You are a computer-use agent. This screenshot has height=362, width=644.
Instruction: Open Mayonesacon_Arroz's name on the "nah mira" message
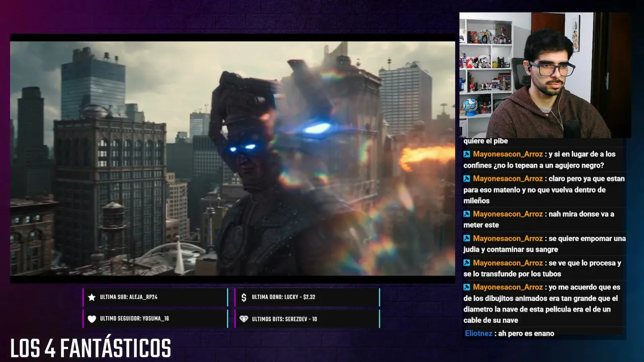point(508,214)
